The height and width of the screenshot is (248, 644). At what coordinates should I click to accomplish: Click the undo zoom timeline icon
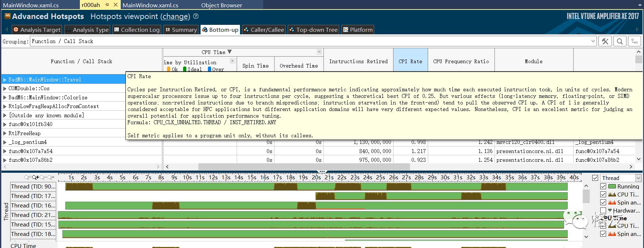(27, 178)
